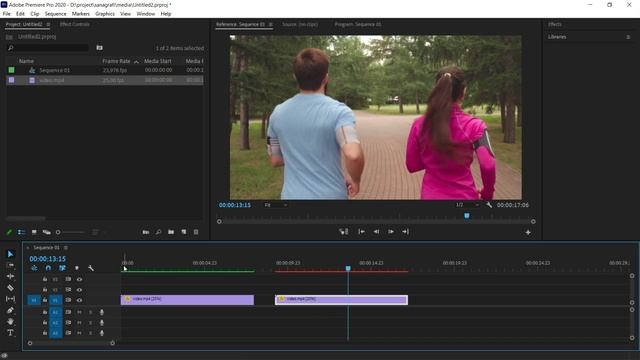Open the Graphics menu
This screenshot has width=640, height=360.
105,14
